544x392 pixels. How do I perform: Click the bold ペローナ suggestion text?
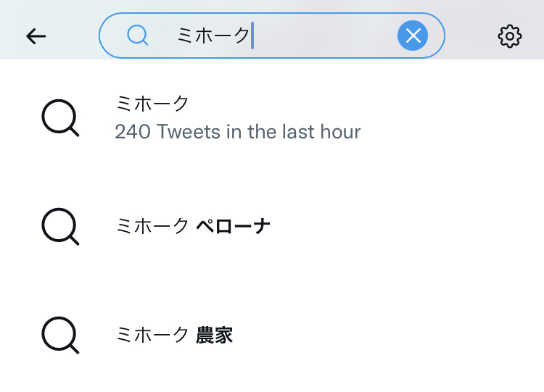234,227
